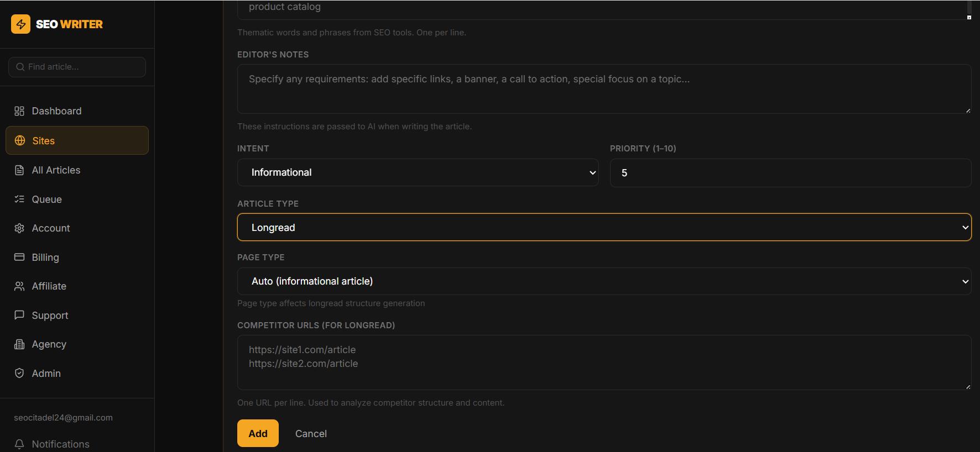Click the Affiliate people icon

[19, 286]
